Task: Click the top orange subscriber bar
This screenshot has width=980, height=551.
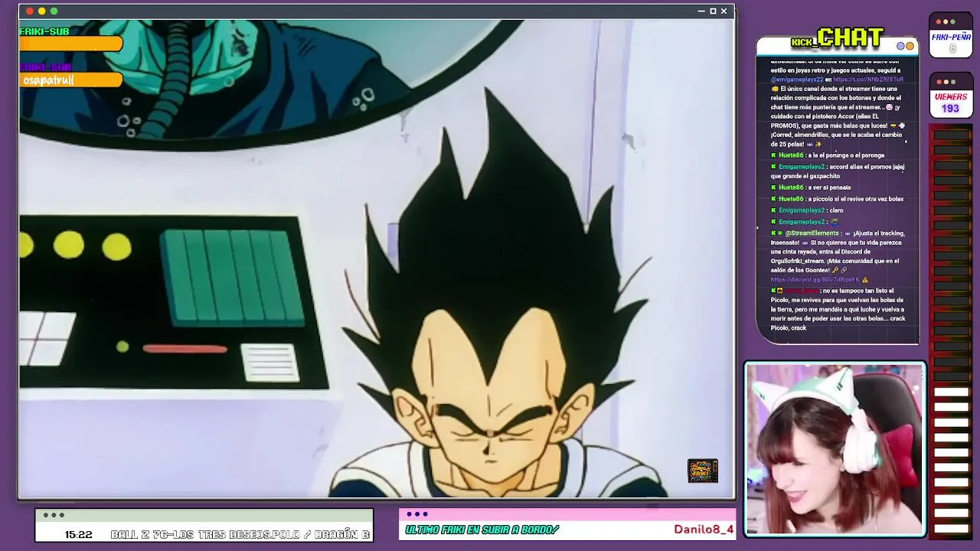Action: 70,44
